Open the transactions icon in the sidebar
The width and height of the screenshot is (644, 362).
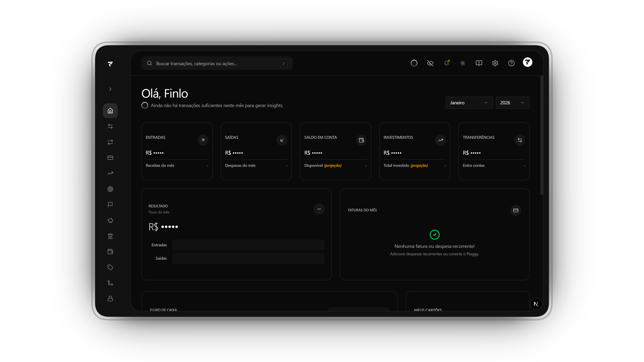coord(110,126)
